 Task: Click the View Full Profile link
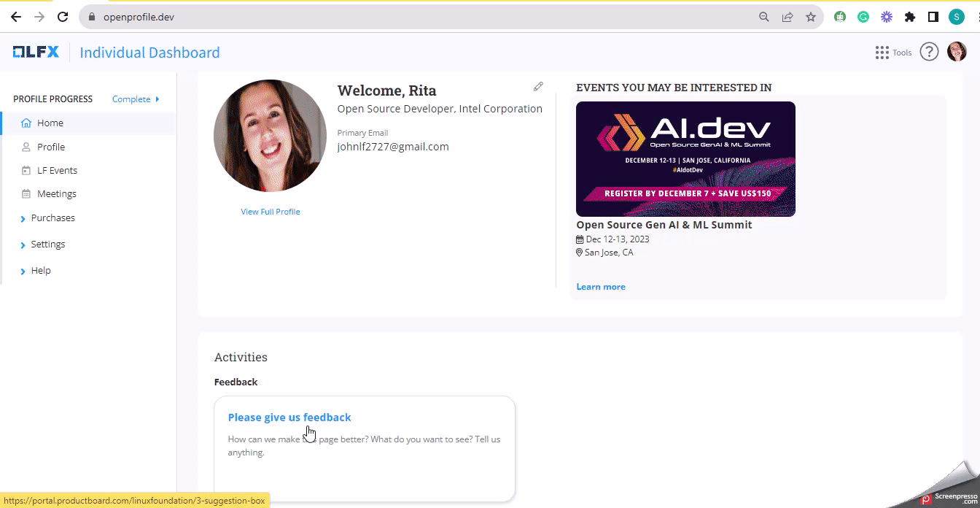[x=271, y=212]
